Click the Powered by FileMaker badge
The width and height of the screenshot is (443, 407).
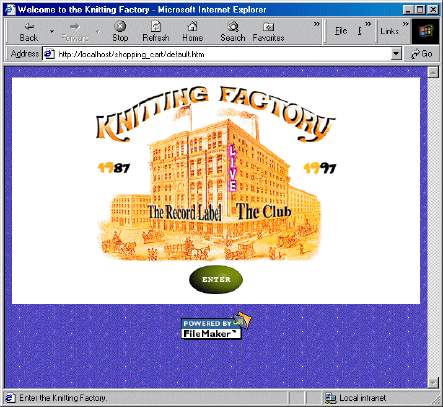(x=216, y=326)
